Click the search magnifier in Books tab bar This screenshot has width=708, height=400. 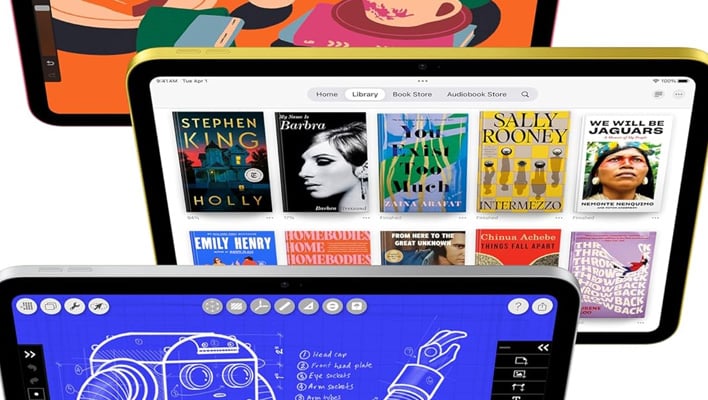click(x=525, y=94)
